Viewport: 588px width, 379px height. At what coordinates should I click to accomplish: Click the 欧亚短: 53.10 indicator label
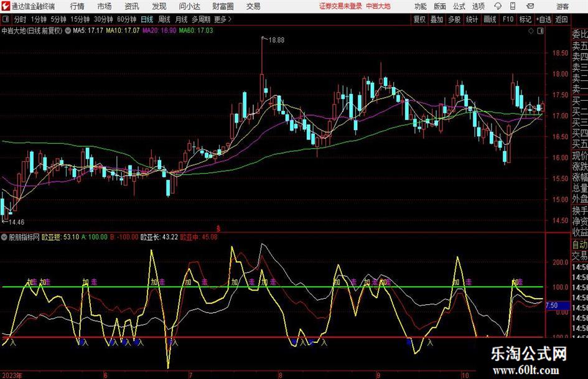pos(60,237)
